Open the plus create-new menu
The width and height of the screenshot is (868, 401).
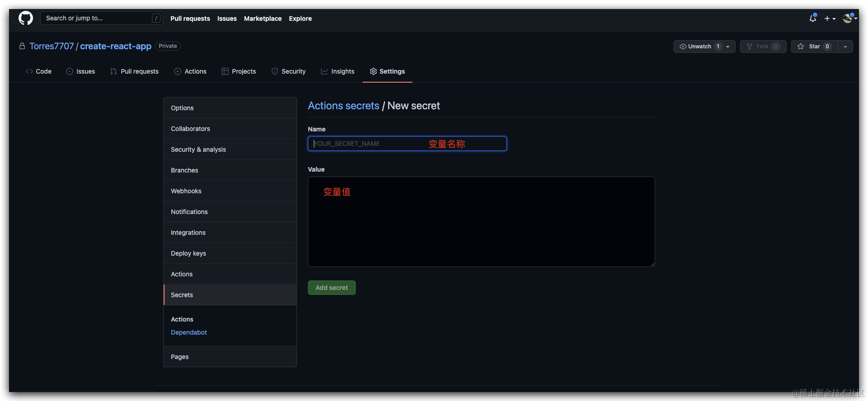pyautogui.click(x=830, y=19)
